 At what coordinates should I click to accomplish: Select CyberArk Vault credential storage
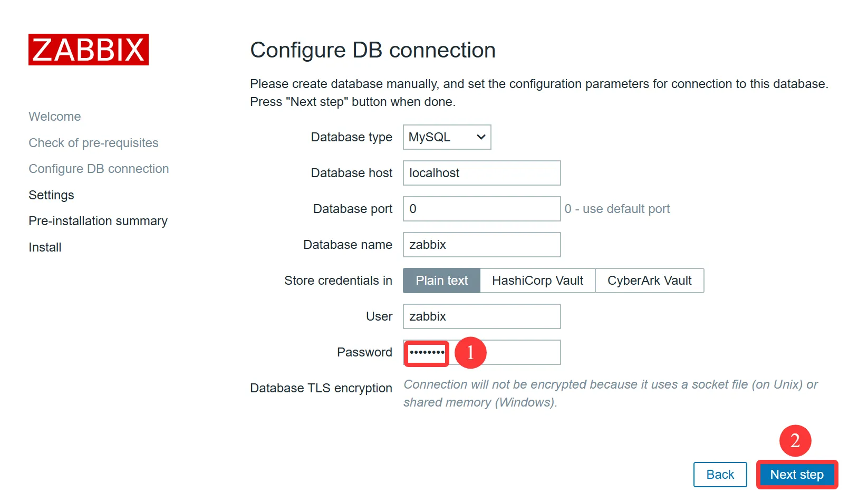tap(649, 281)
